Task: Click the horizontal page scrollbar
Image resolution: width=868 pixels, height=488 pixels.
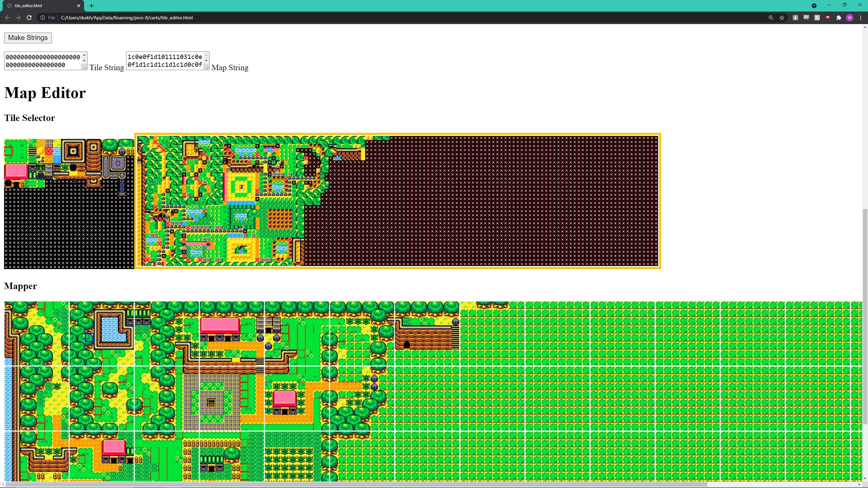Action: tap(356, 485)
